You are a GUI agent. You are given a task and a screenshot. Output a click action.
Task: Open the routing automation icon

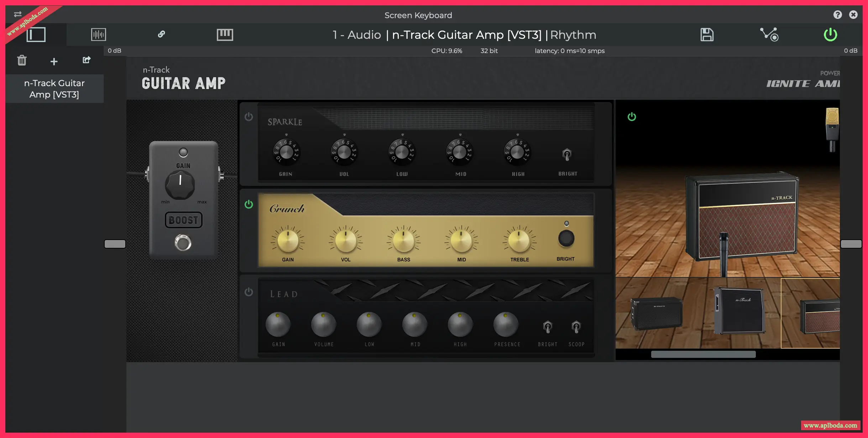(769, 35)
